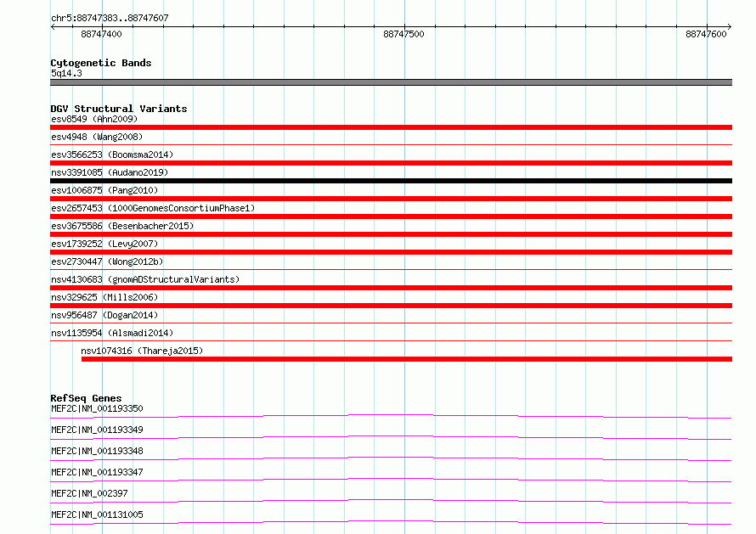Click the red bar under nsv4130683
The height and width of the screenshot is (534, 756).
(391, 288)
